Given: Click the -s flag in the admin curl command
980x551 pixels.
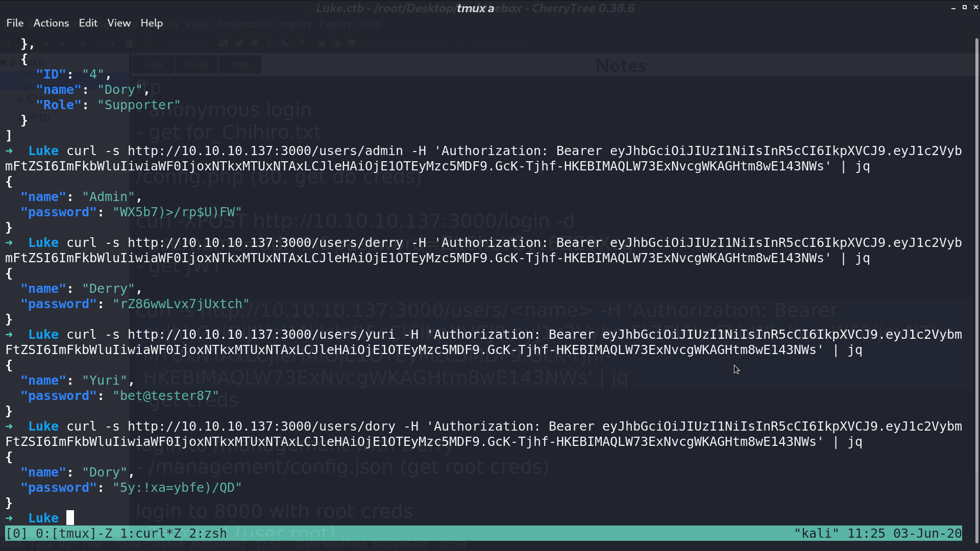Looking at the screenshot, I should pos(112,151).
